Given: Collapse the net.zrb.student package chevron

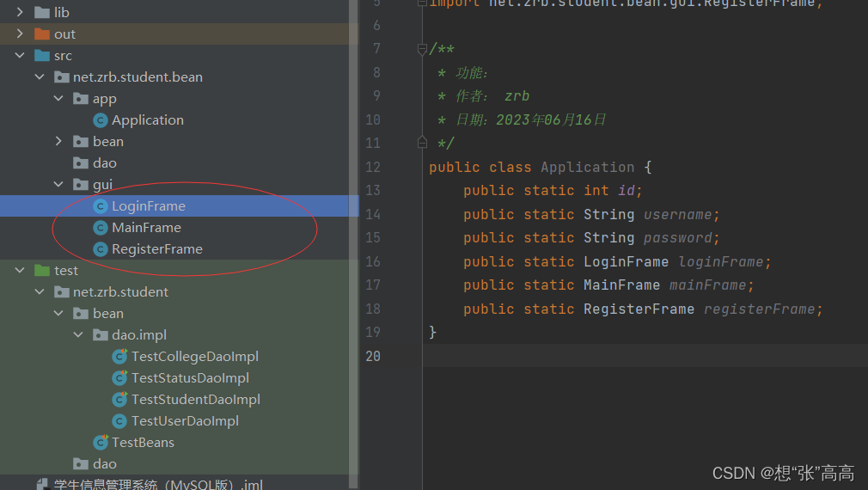Looking at the screenshot, I should (40, 291).
